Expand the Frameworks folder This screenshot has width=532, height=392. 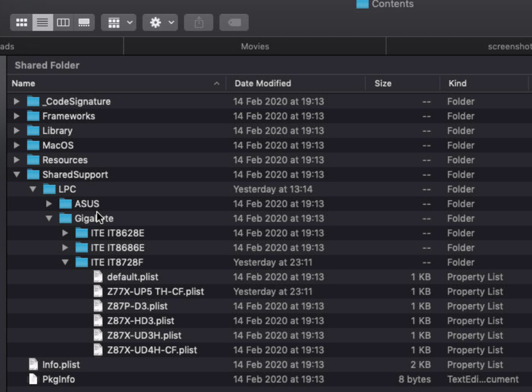[x=16, y=116]
